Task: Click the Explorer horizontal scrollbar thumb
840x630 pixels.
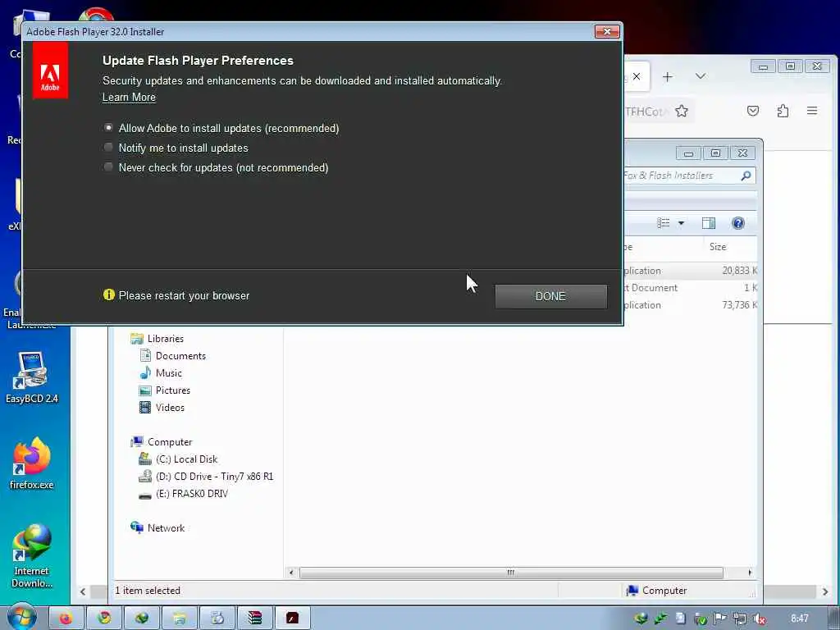Action: tap(511, 573)
